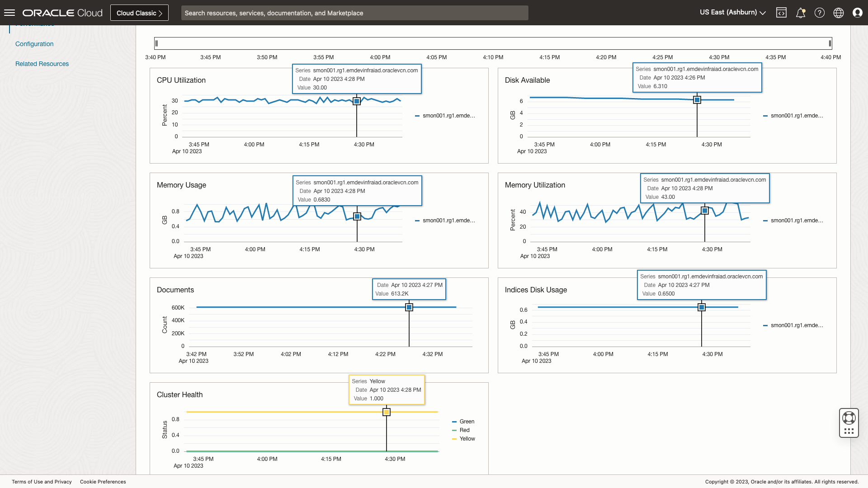
Task: Open the language globe icon
Action: tap(838, 13)
